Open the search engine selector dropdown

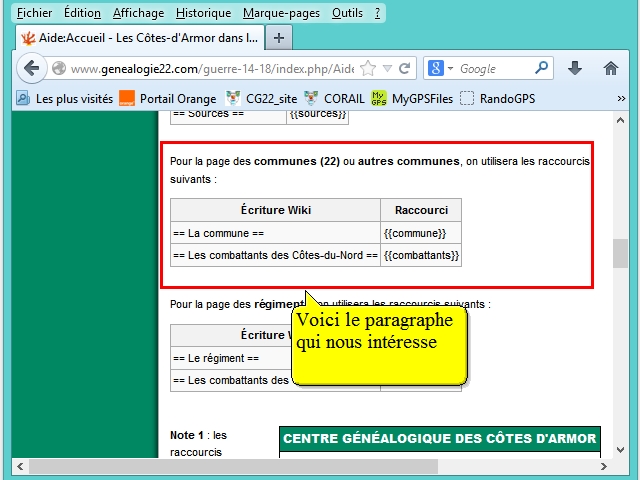click(x=450, y=68)
